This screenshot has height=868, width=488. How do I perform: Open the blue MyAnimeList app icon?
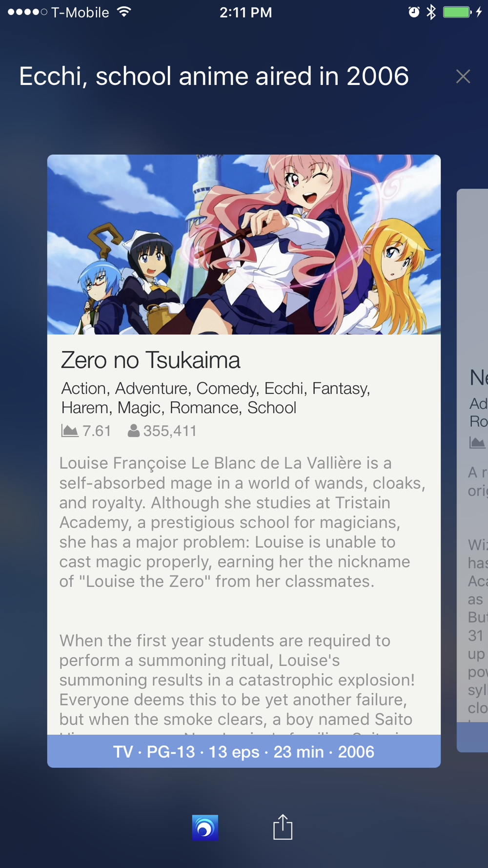click(x=205, y=827)
